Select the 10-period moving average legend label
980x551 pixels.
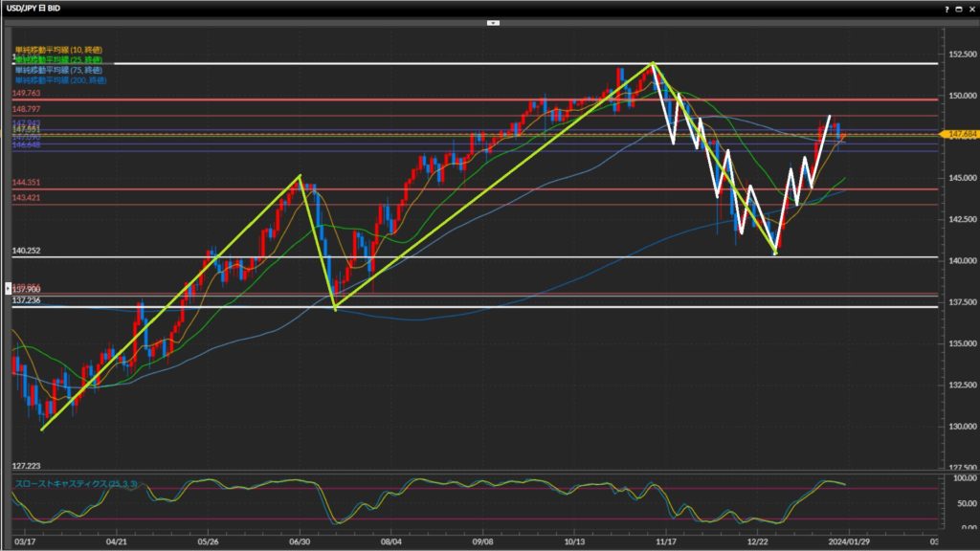(58, 49)
